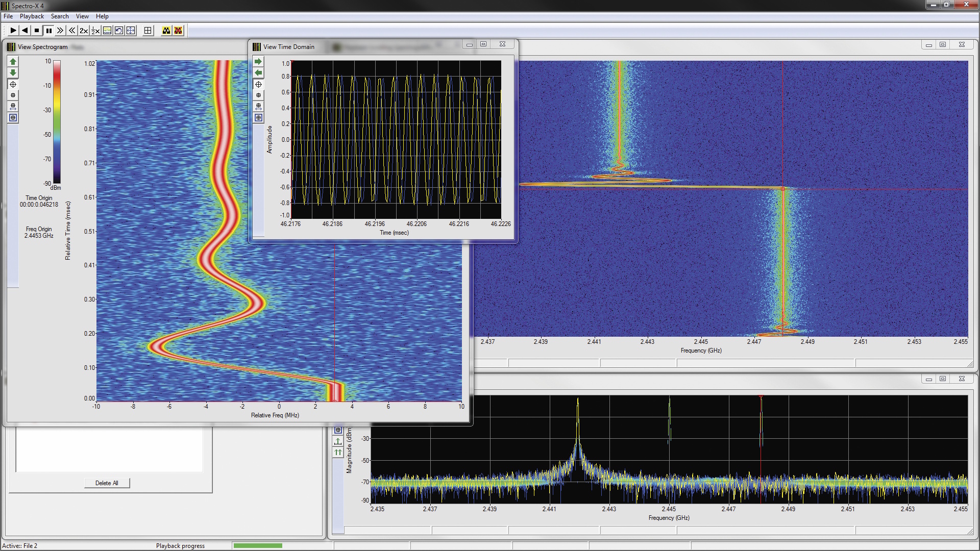Open search with the binoculars icon

click(166, 31)
